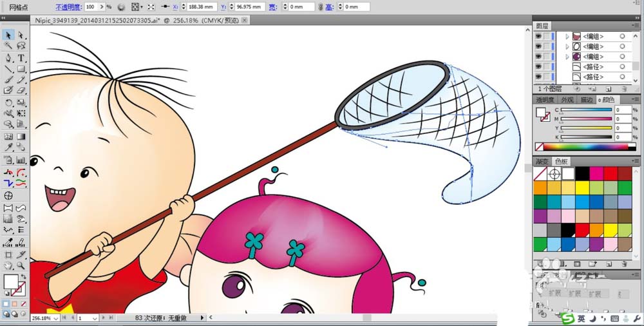Screen dimensions: 644x326
Task: Close the Nipic document tab
Action: point(244,20)
